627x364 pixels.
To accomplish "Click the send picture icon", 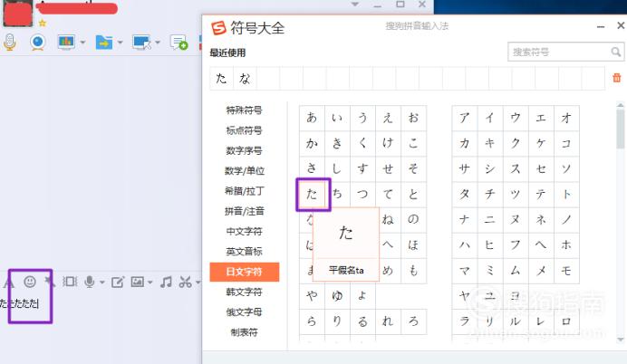I will coord(138,282).
